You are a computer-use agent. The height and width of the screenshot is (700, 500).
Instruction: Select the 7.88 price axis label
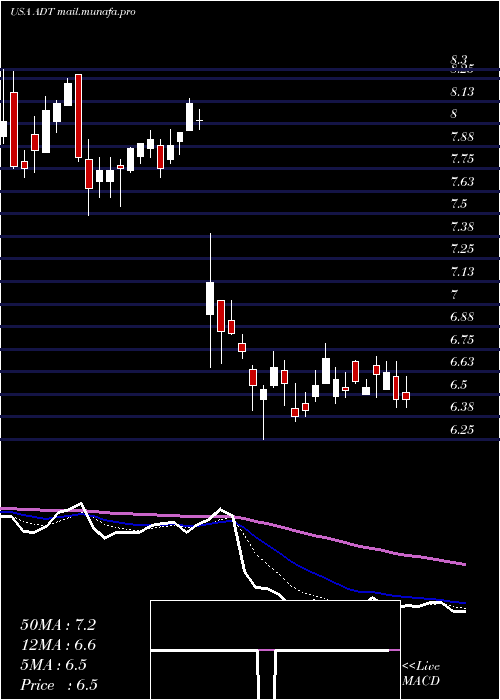(x=462, y=137)
